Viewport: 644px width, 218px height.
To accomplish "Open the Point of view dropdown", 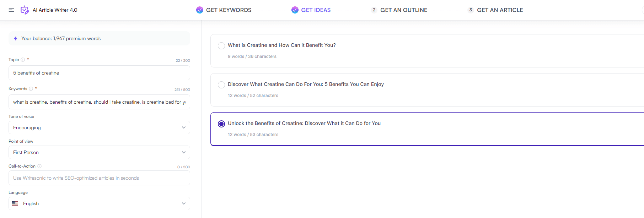I will coord(99,152).
